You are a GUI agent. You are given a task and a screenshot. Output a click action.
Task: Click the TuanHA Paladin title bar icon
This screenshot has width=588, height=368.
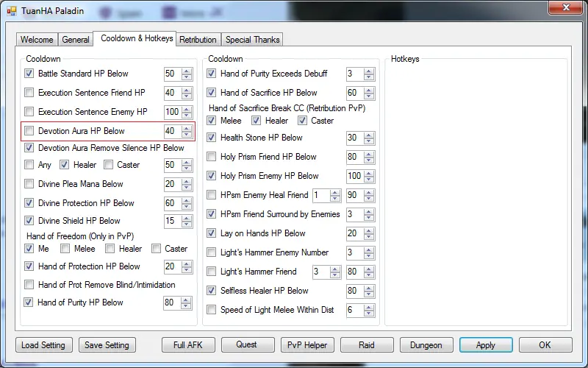pyautogui.click(x=11, y=12)
